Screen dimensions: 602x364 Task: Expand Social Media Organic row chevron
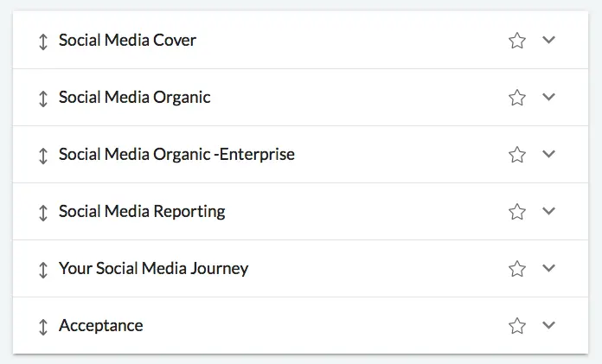click(x=548, y=97)
